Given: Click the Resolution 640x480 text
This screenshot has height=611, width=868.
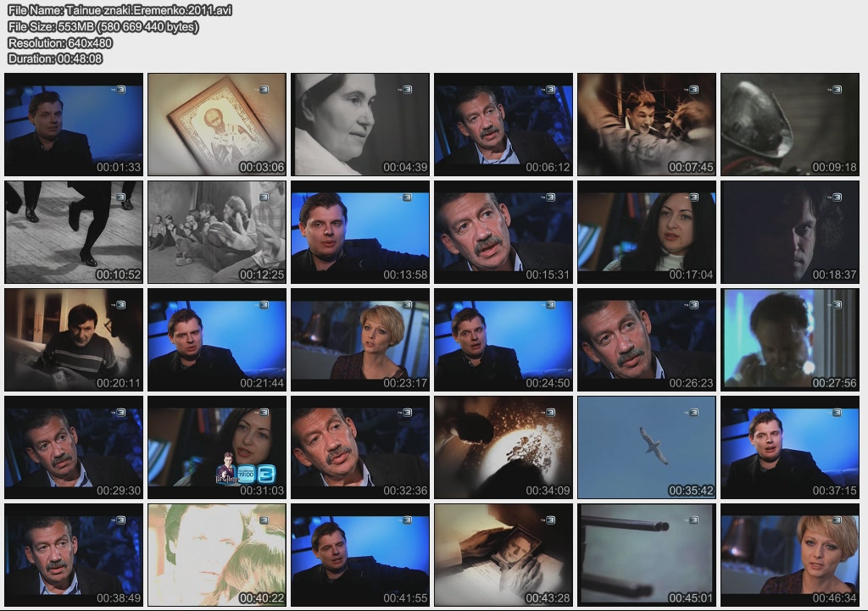Looking at the screenshot, I should [60, 42].
